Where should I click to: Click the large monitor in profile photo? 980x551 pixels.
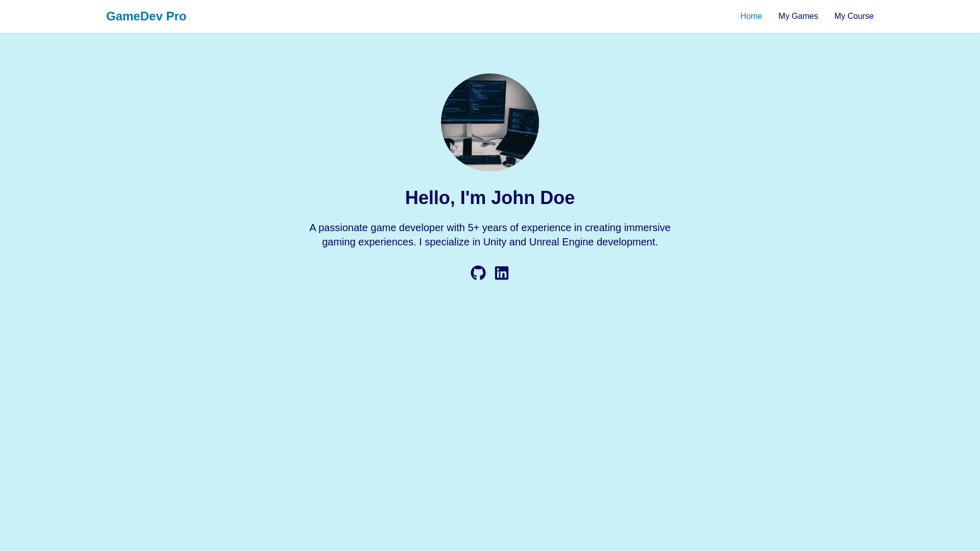tap(472, 99)
